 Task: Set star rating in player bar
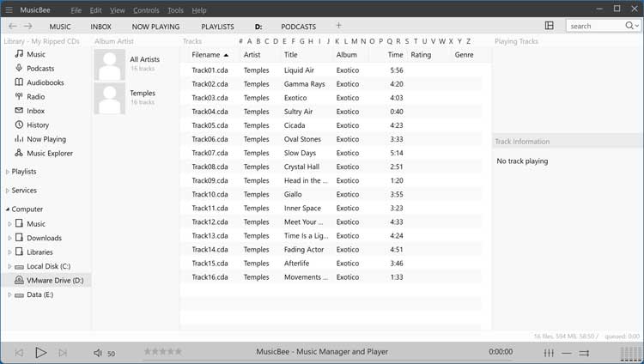tap(163, 352)
